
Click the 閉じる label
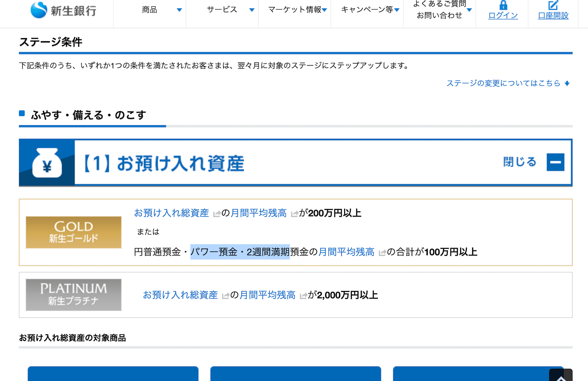(x=520, y=162)
